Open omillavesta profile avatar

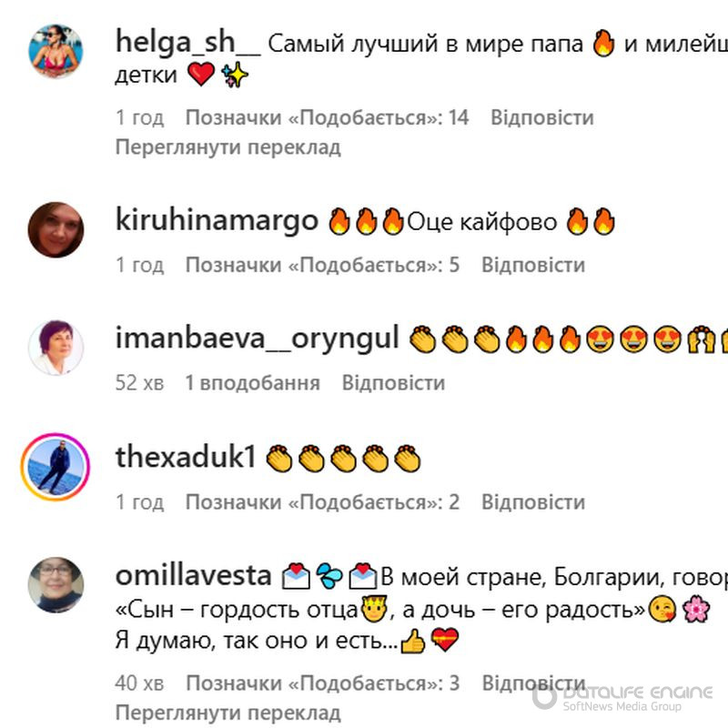[x=56, y=584]
